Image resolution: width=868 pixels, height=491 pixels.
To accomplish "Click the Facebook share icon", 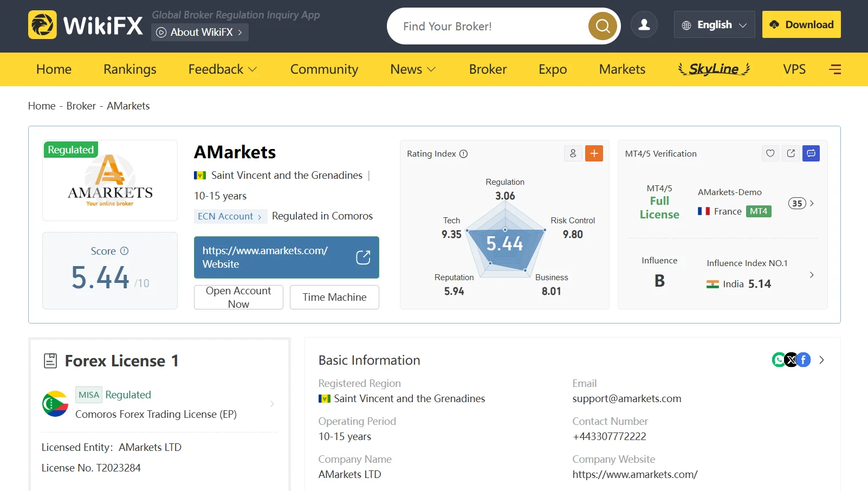I will coord(804,359).
